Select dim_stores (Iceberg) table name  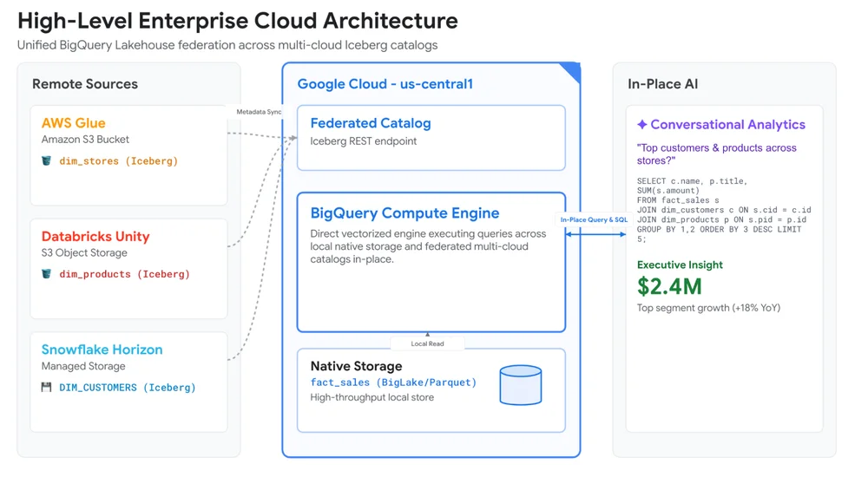(118, 161)
